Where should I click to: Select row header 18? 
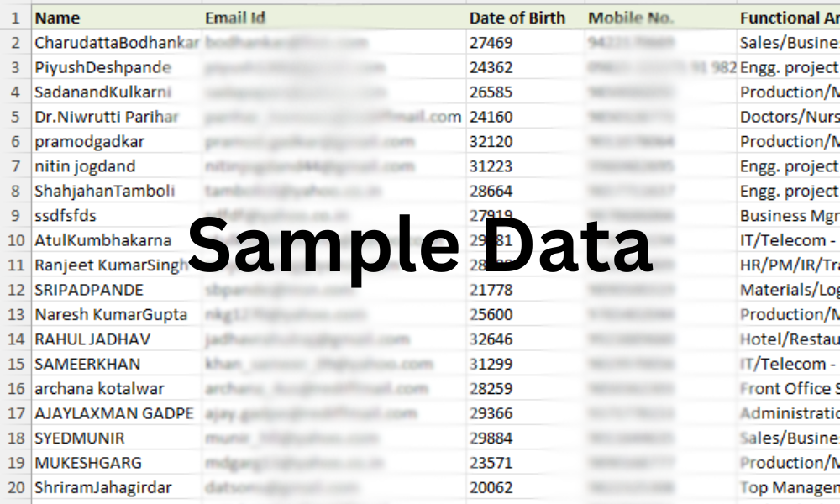click(x=15, y=438)
